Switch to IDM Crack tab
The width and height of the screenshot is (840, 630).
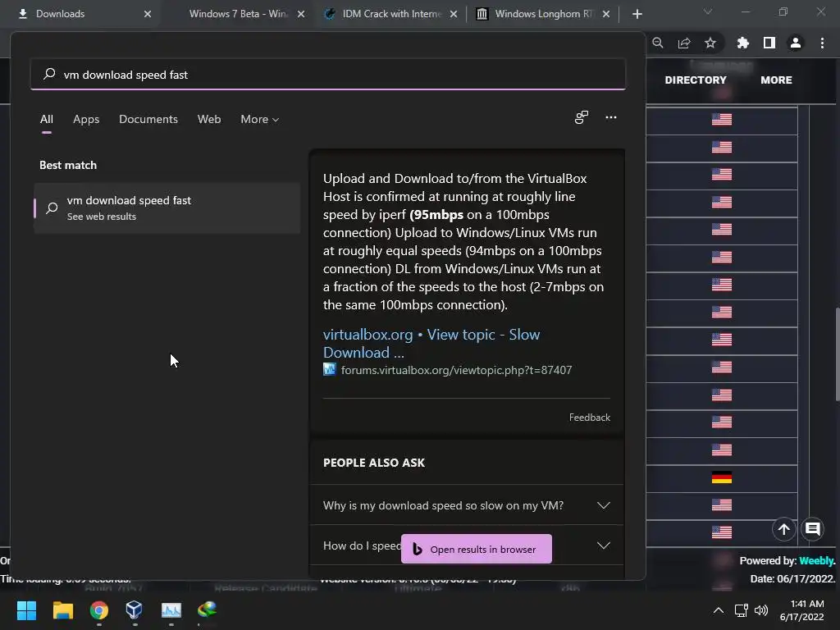coord(391,14)
